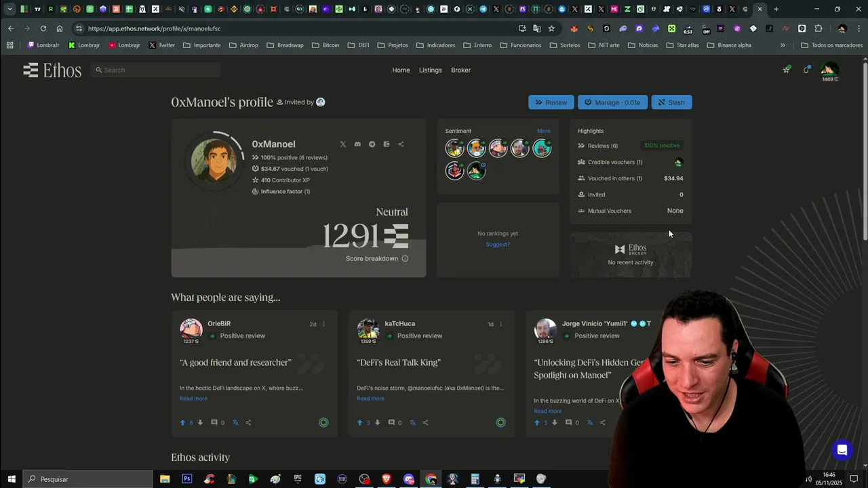Click 0xManoel's profile avatar picture

point(214,161)
